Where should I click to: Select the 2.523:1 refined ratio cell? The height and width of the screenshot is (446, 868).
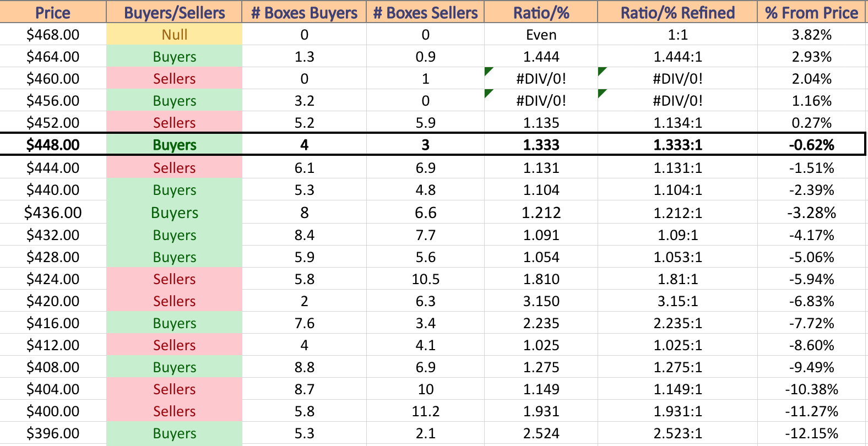677,433
